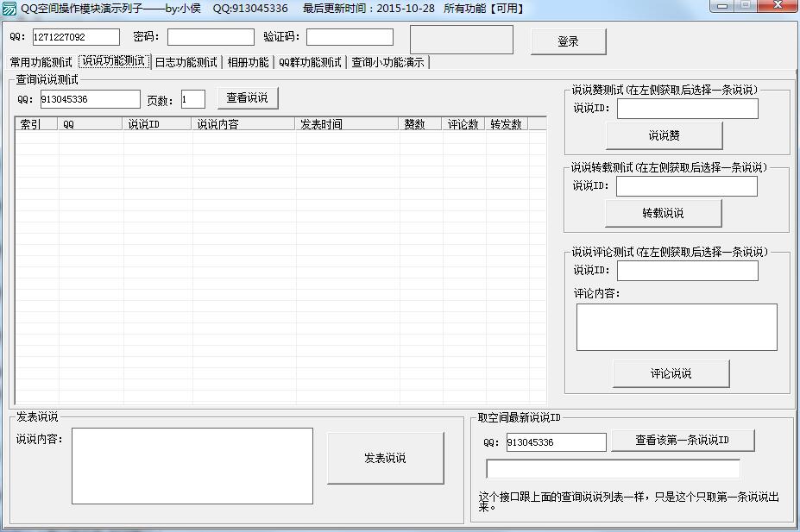This screenshot has height=532, width=800.
Task: Click the 发表说说 publish button
Action: coord(386,458)
